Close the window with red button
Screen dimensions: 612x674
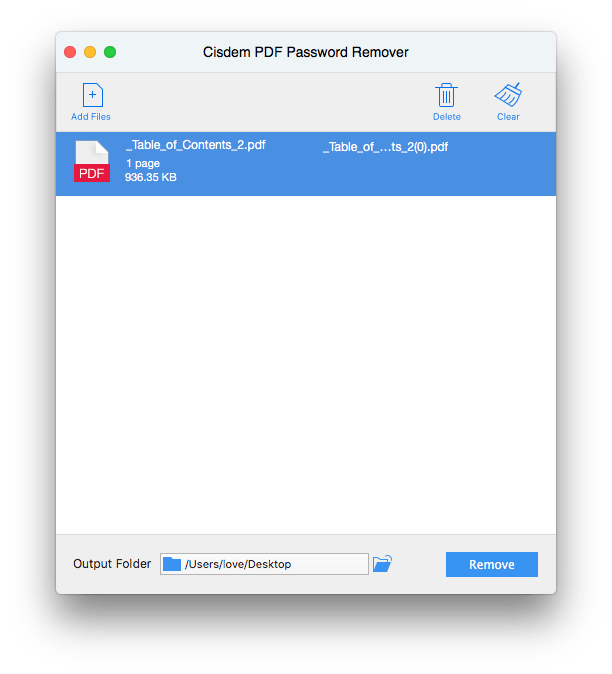pos(70,52)
